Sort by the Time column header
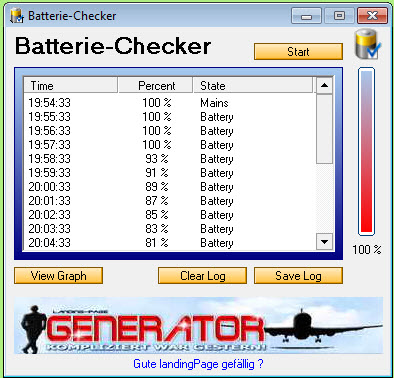 [x=70, y=85]
